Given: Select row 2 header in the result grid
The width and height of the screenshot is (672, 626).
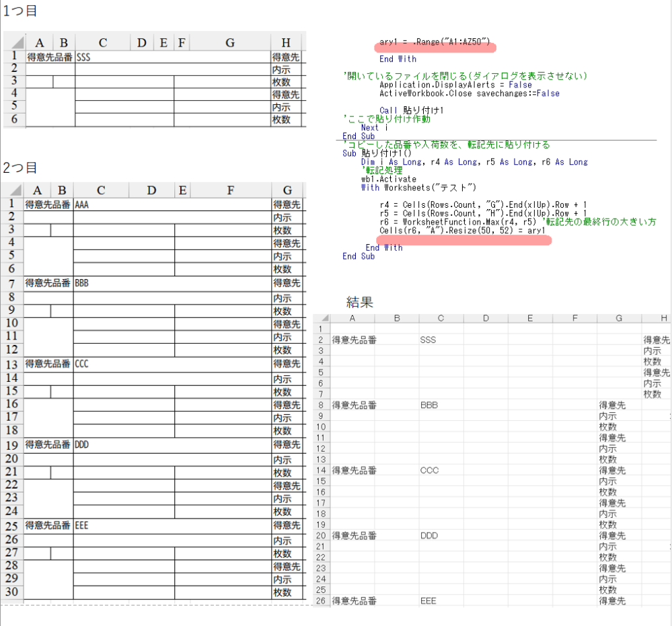Looking at the screenshot, I should (x=321, y=340).
